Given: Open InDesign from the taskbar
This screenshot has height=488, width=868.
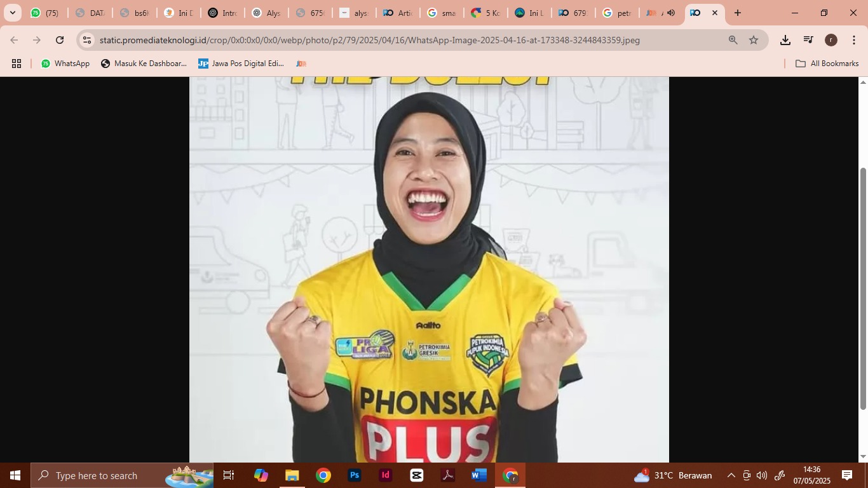Looking at the screenshot, I should click(386, 475).
